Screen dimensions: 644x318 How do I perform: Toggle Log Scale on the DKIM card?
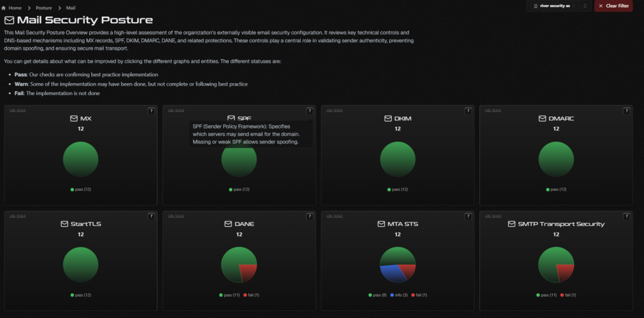tap(335, 110)
